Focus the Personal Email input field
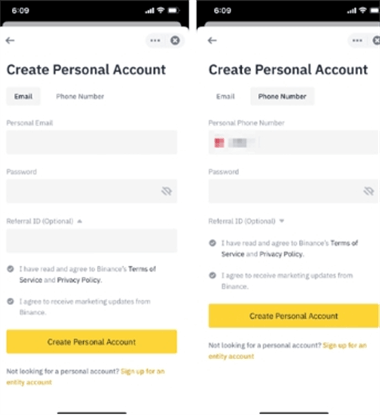Screen dimensions: 380x415 tap(92, 142)
